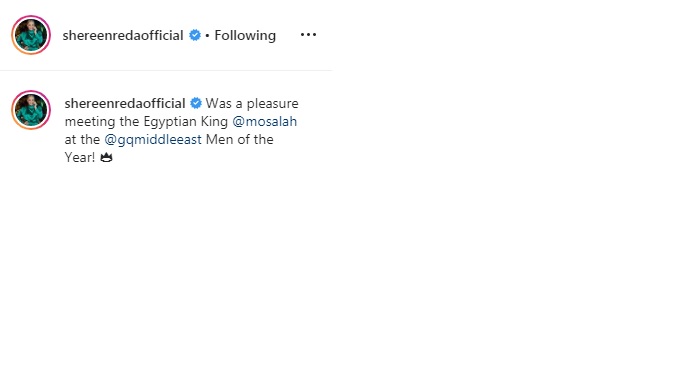Open the story from the header profile picture
The image size is (680, 370).
click(x=31, y=35)
